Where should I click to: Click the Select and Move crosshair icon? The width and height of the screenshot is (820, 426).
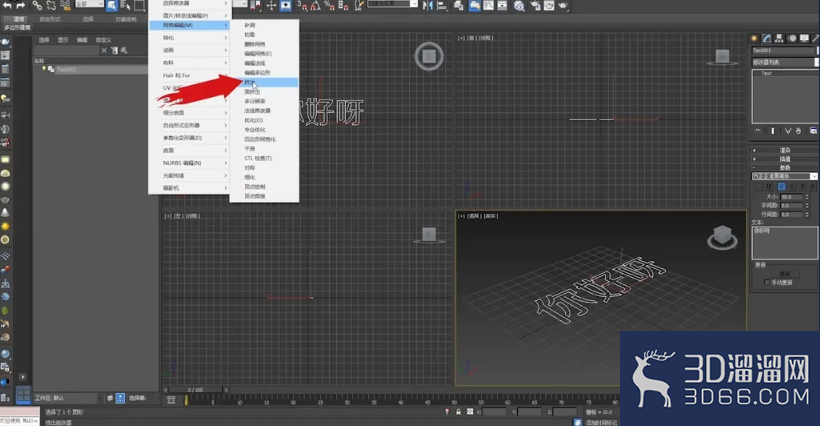click(271, 6)
